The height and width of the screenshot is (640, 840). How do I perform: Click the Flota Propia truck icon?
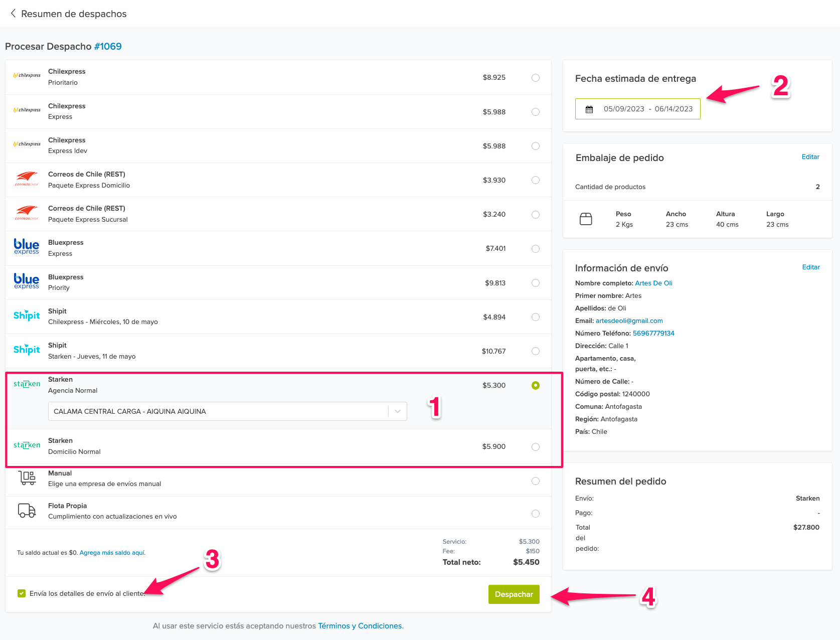(27, 511)
